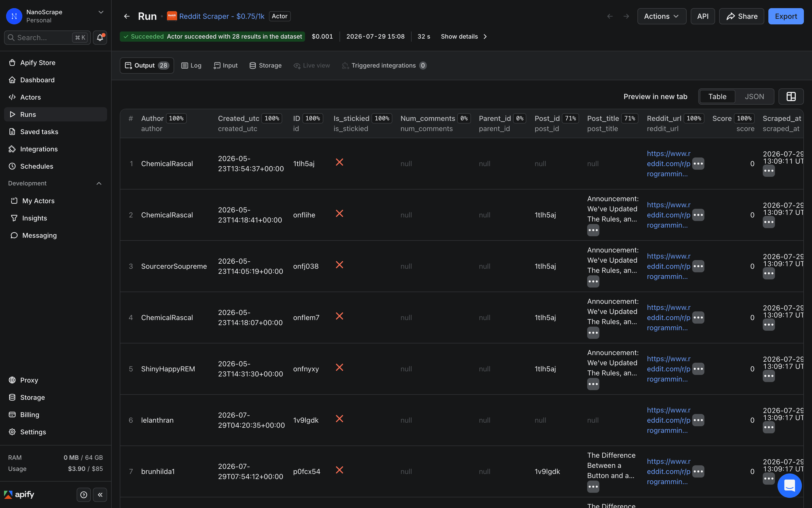The image size is (812, 508).
Task: Click ID cell p0fcx54
Action: [306, 472]
